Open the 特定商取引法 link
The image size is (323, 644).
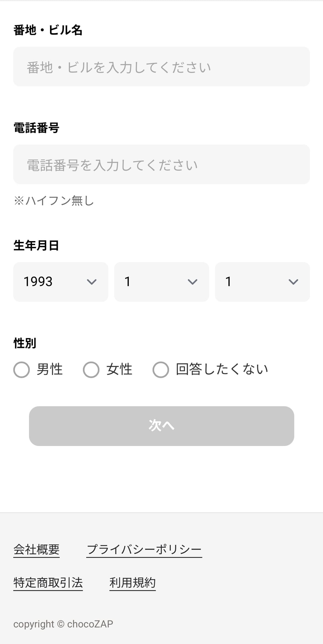(48, 583)
